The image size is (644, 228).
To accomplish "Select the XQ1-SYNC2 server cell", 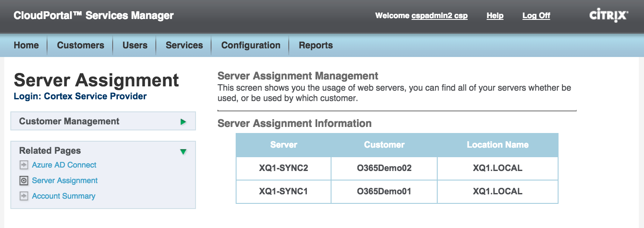I will coord(284,168).
